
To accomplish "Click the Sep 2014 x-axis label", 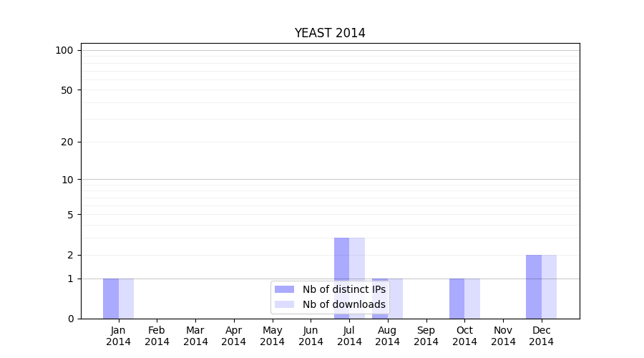I will tap(426, 336).
